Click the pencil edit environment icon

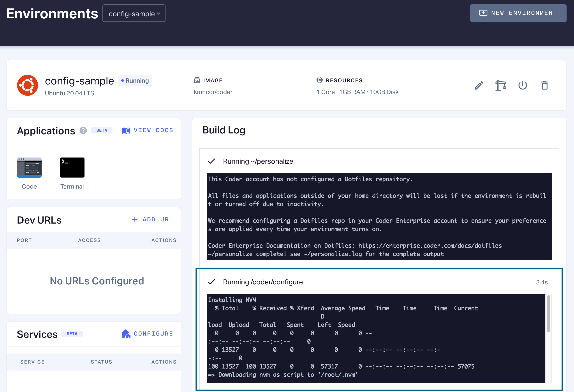(479, 85)
